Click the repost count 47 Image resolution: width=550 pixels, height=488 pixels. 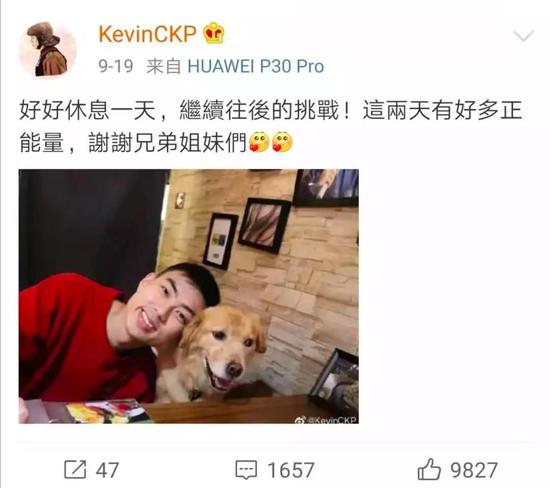107,470
